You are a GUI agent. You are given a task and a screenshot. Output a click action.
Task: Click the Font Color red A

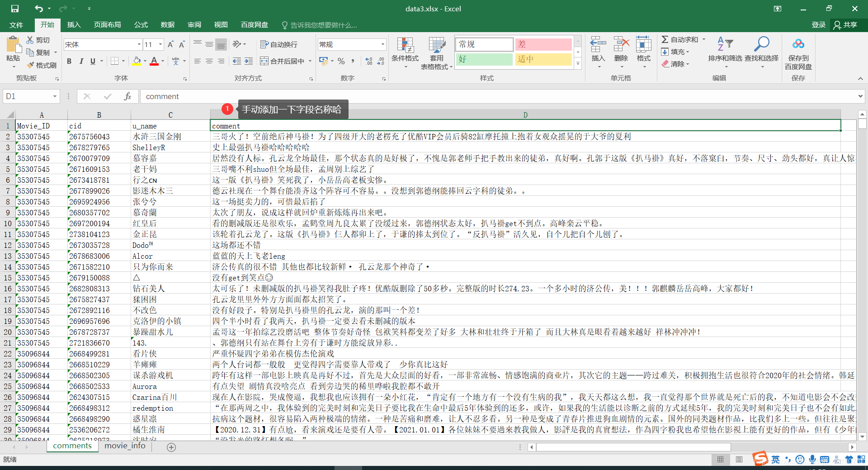(154, 61)
